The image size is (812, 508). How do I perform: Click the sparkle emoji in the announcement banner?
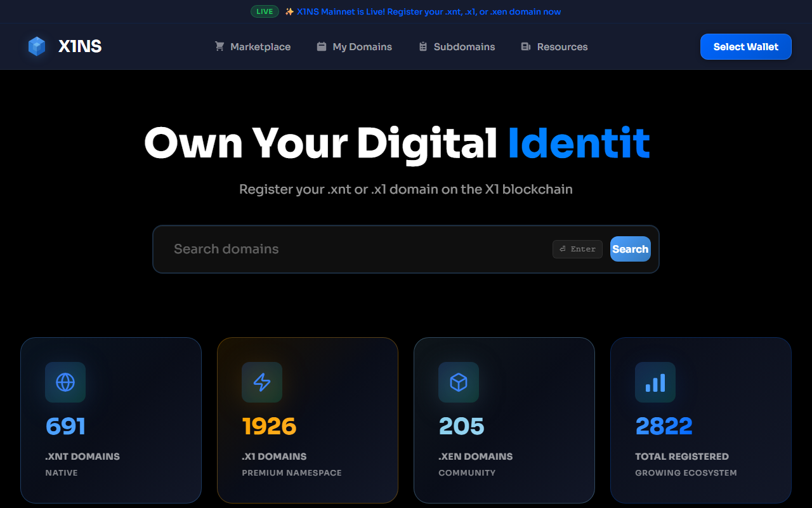pyautogui.click(x=289, y=11)
